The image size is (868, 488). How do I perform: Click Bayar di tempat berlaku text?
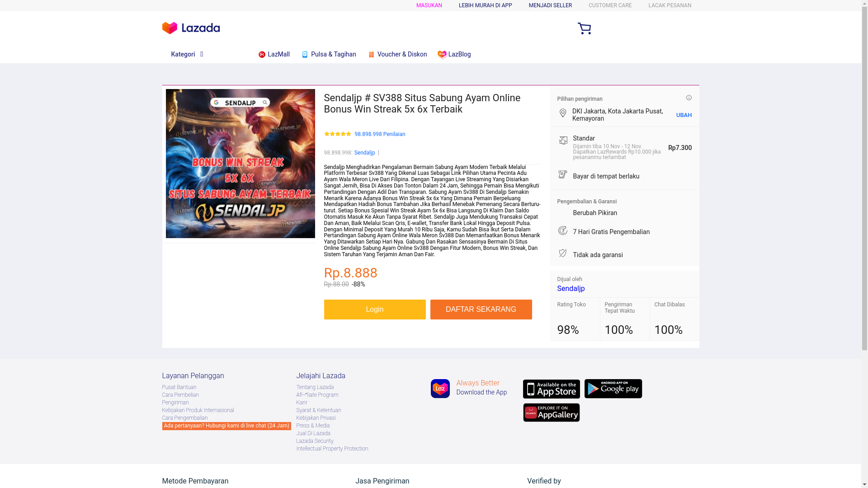click(606, 176)
